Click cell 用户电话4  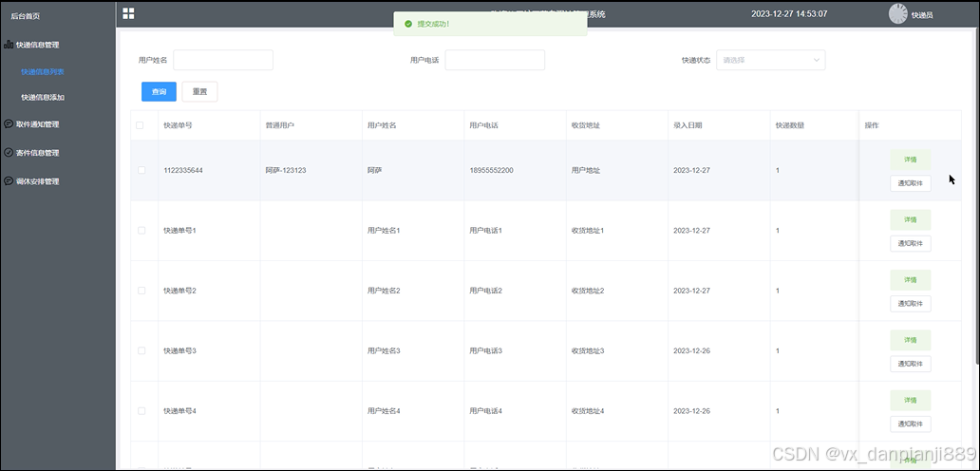click(485, 411)
